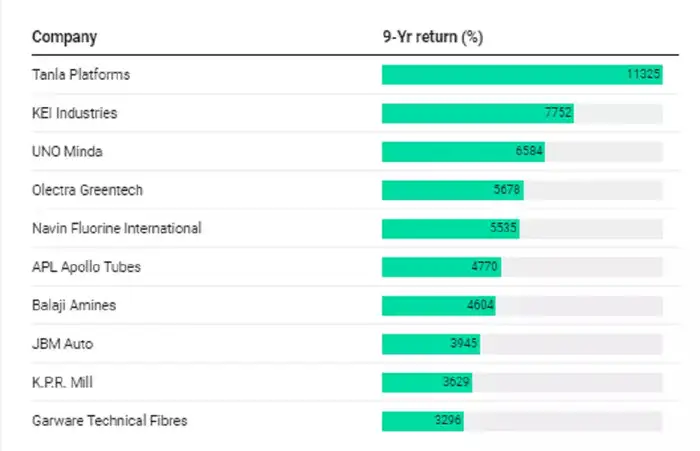Click the Balaji Amines company name
The image size is (700, 451).
(74, 305)
